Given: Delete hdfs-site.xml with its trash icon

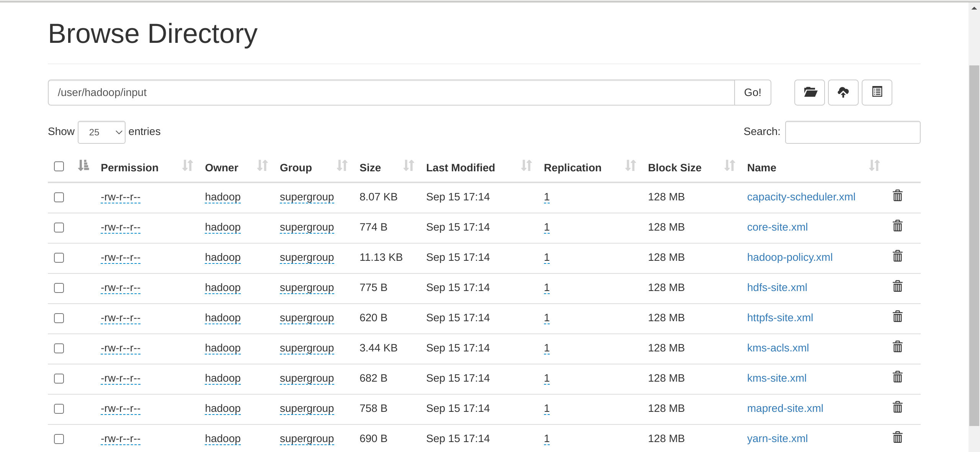Looking at the screenshot, I should (897, 286).
